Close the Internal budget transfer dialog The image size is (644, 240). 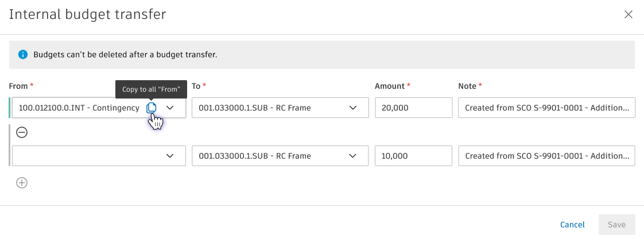pyautogui.click(x=629, y=15)
